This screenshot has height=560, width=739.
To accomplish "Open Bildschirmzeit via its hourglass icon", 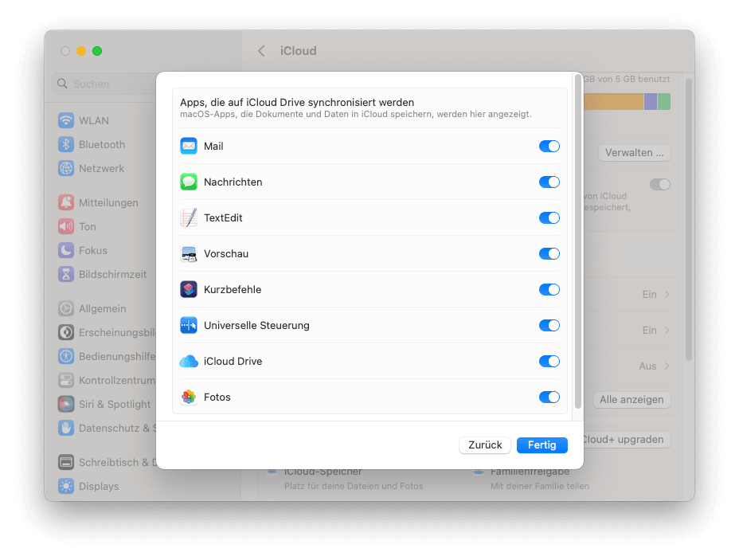I will 66,274.
